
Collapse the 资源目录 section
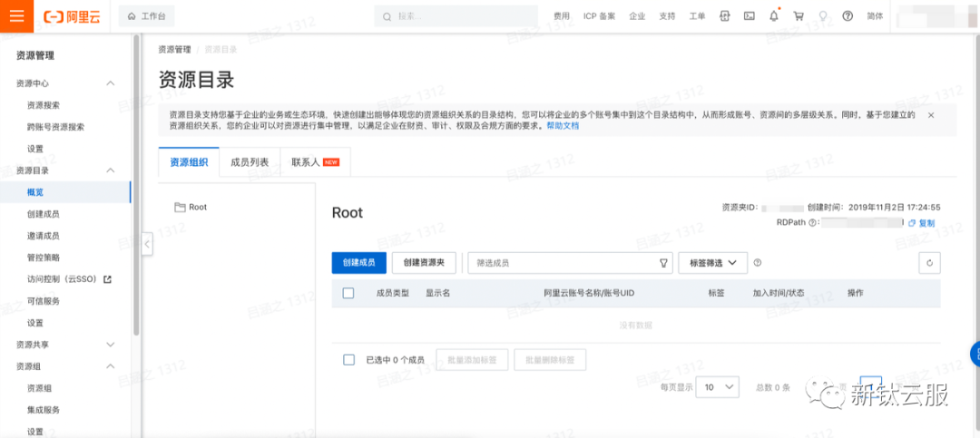(x=111, y=170)
